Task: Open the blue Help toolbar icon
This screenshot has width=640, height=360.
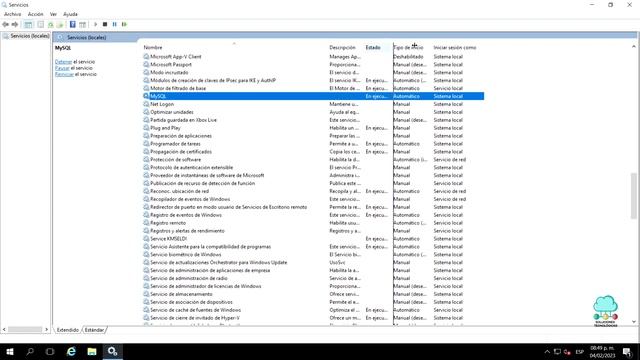Action: pyautogui.click(x=73, y=24)
